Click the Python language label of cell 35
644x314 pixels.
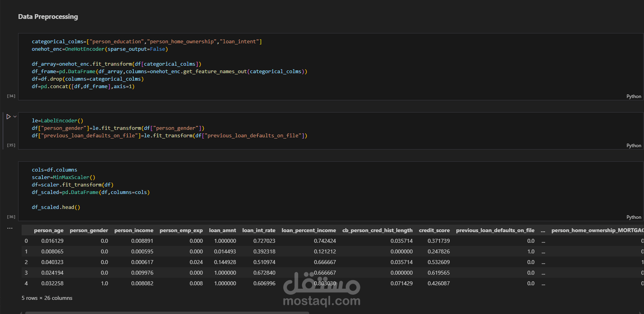pos(634,146)
